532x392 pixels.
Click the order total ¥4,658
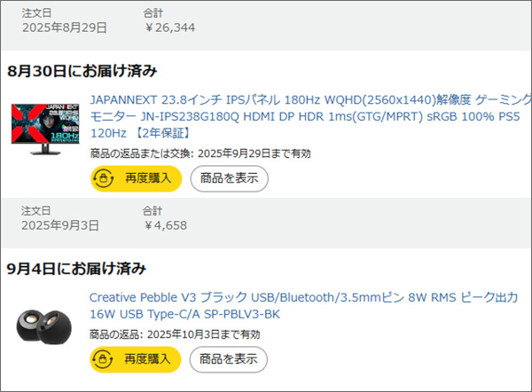click(165, 225)
